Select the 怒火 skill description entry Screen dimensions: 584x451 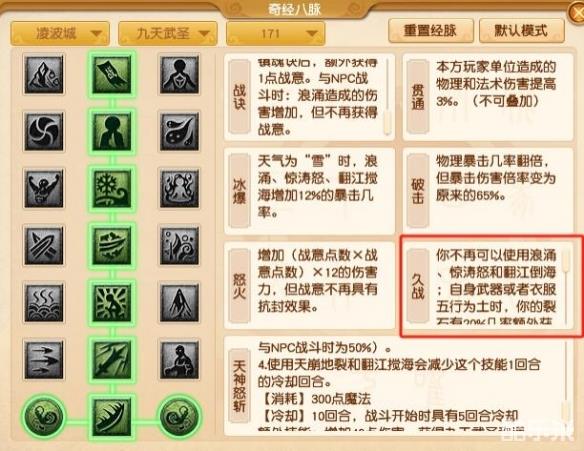(x=310, y=285)
